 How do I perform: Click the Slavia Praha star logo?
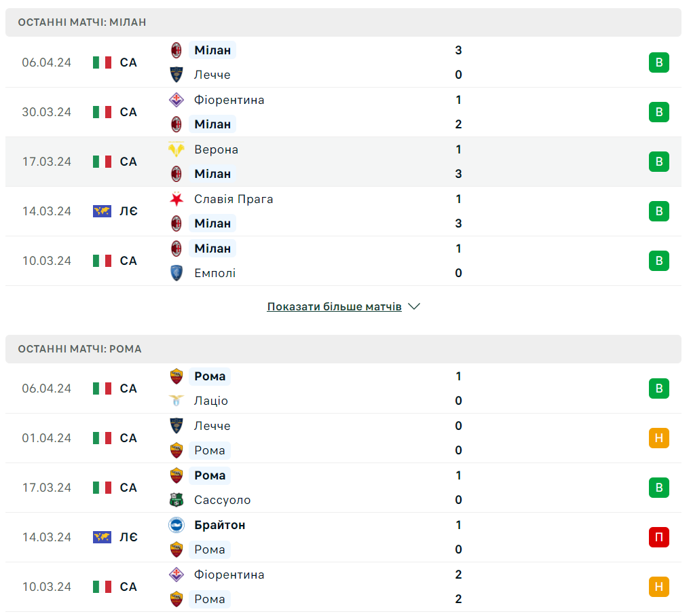click(x=176, y=199)
